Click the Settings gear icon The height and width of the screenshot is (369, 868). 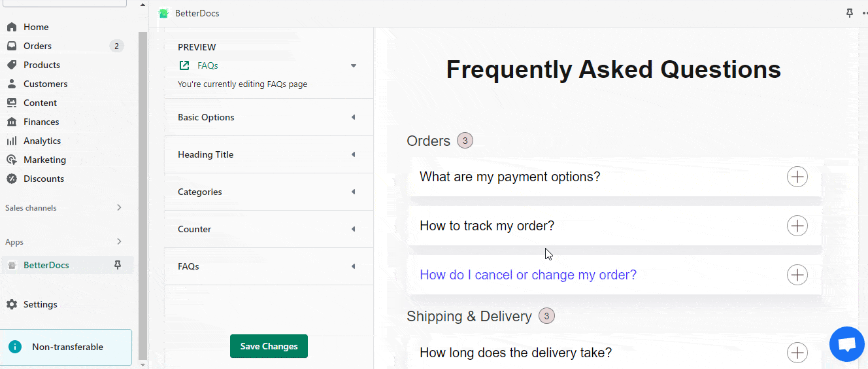tap(12, 304)
